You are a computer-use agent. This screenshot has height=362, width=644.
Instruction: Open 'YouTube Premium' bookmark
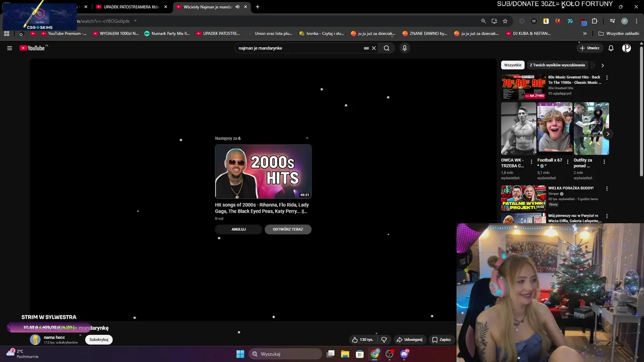point(63,34)
